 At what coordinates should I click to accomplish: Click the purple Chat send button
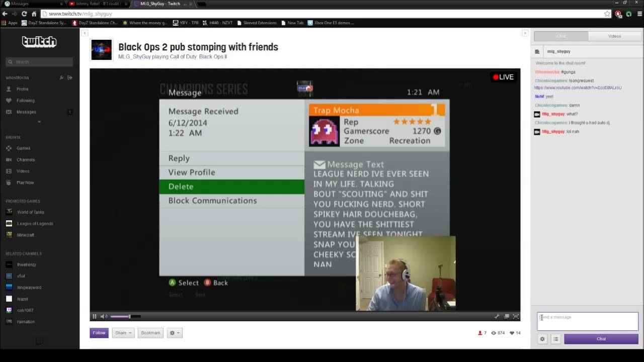(601, 339)
